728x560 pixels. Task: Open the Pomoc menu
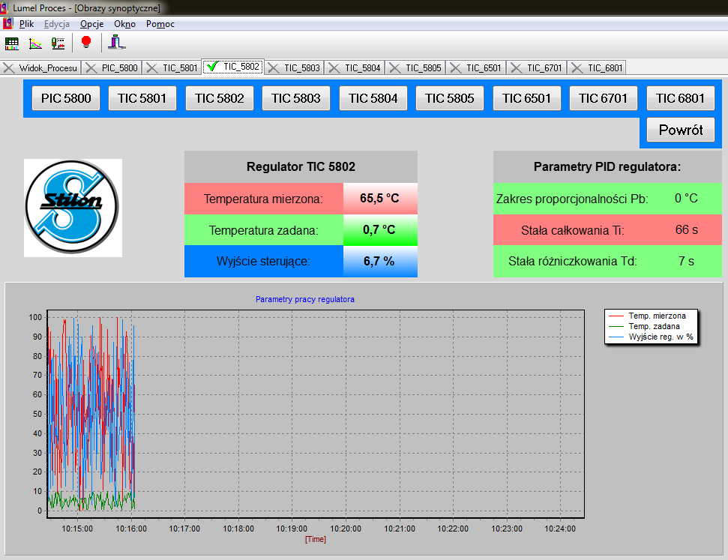pos(160,24)
